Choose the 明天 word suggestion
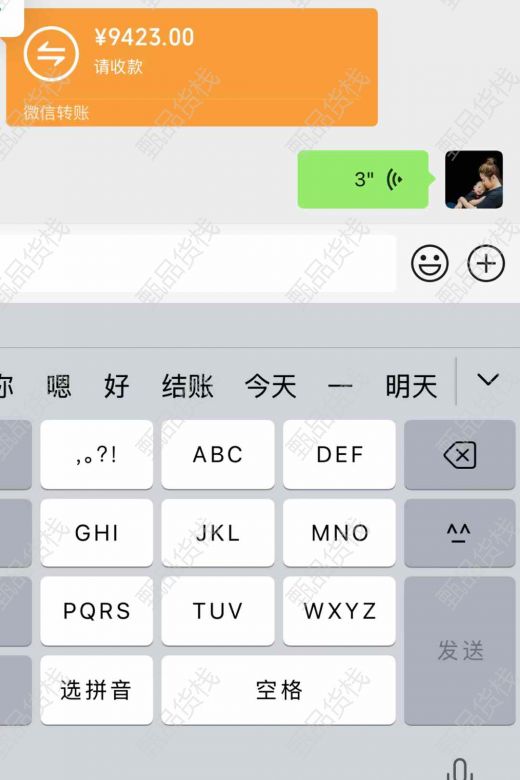Image resolution: width=520 pixels, height=780 pixels. (x=411, y=387)
